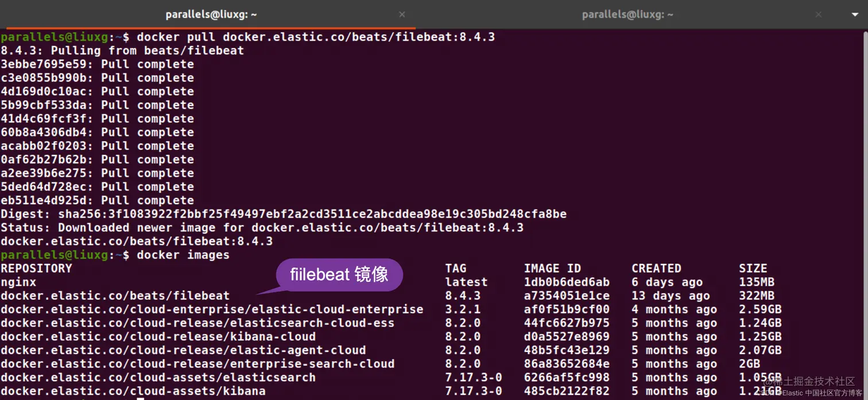Click the docker pull filebeat:8.4.3 command text
The image size is (868, 400).
(x=316, y=37)
